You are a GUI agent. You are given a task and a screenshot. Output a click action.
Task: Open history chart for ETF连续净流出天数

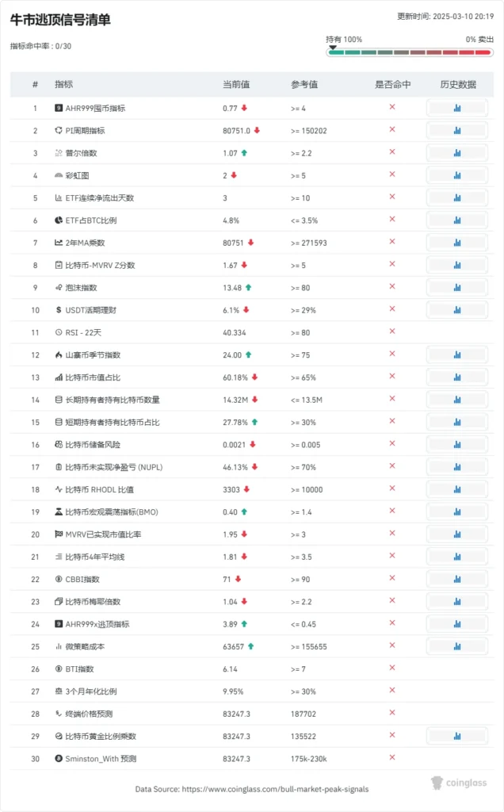[x=457, y=197]
